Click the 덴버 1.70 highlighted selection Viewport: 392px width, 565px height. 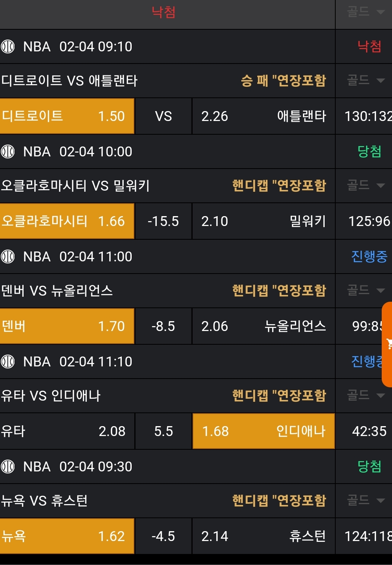[67, 326]
